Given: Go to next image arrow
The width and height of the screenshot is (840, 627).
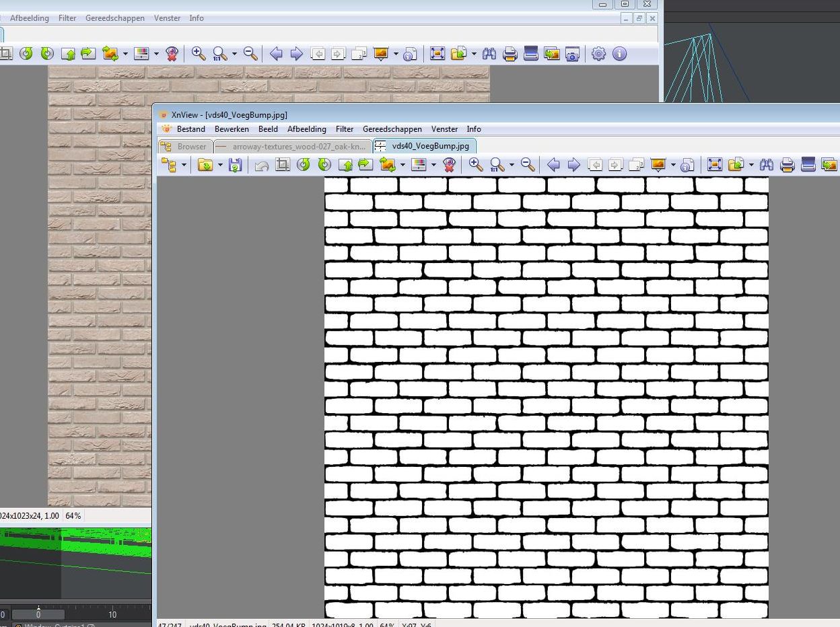Looking at the screenshot, I should click(573, 165).
